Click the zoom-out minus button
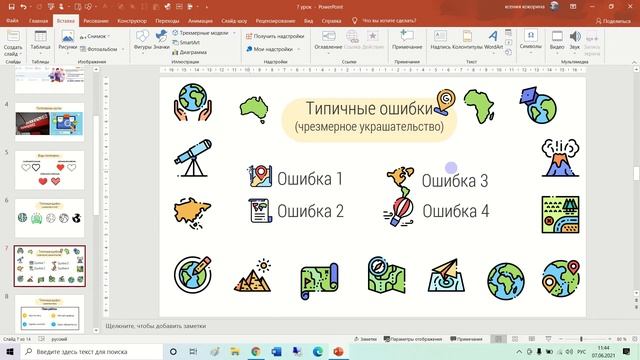The height and width of the screenshot is (360, 640). pos(561,339)
